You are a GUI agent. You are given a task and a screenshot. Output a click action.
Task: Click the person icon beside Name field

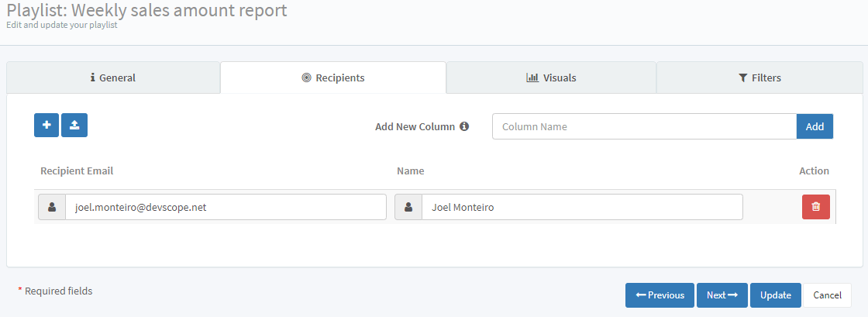coord(408,207)
